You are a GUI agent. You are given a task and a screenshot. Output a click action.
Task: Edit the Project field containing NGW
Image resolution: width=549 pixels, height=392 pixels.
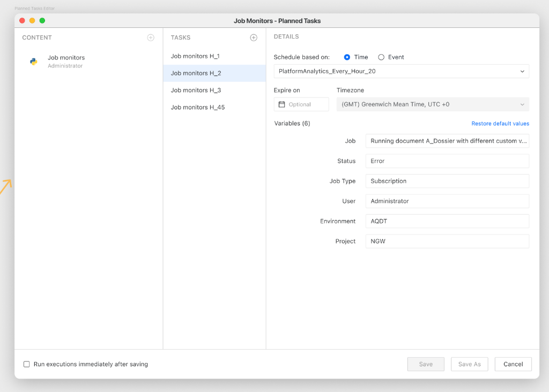pos(447,241)
